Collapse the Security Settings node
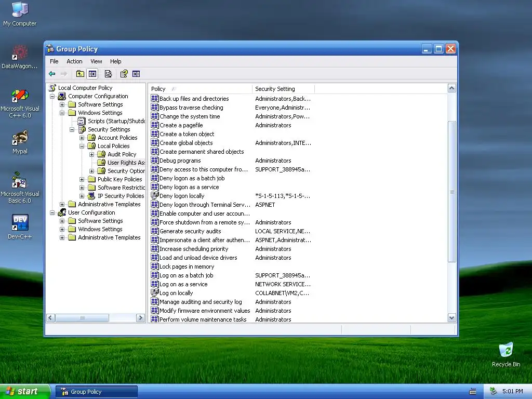532x399 pixels. click(72, 129)
